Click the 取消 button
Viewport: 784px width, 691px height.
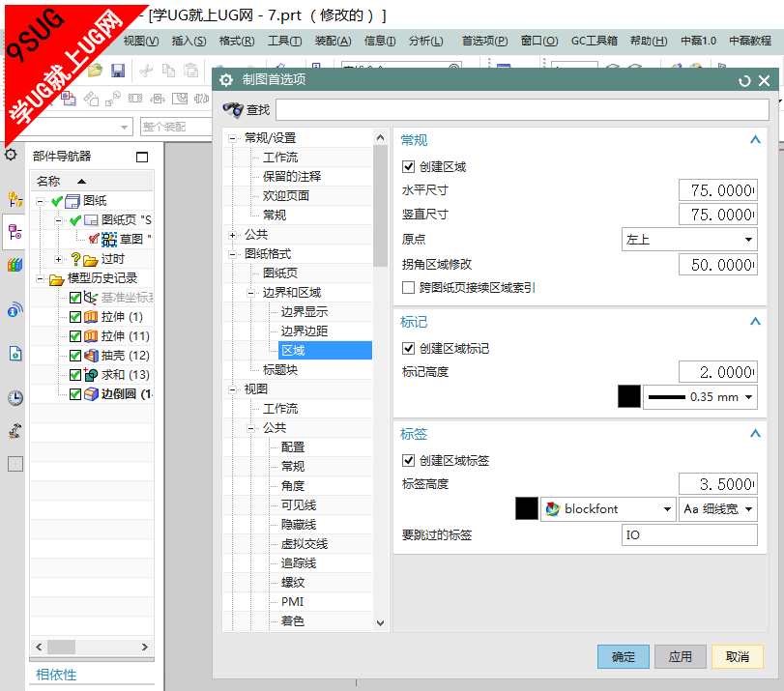737,656
